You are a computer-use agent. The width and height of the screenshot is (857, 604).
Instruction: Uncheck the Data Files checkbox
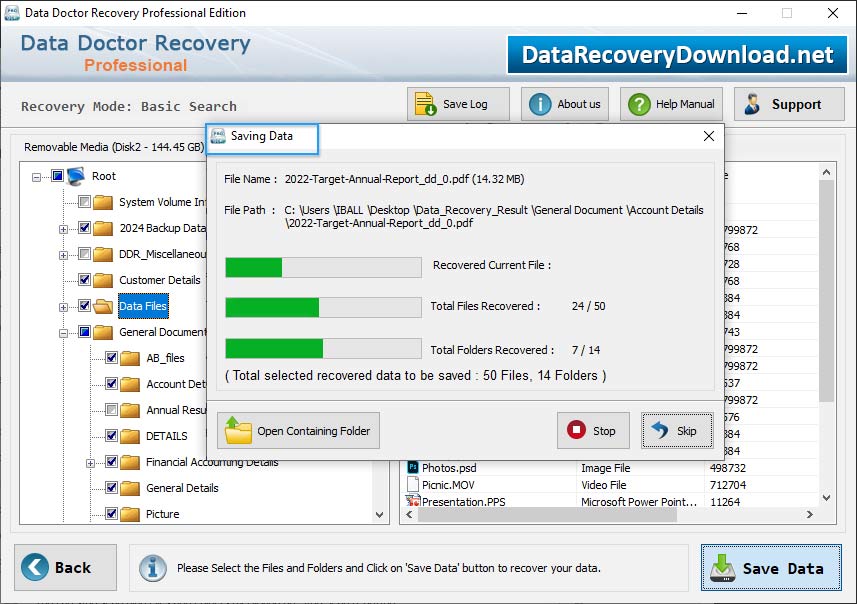tap(84, 306)
